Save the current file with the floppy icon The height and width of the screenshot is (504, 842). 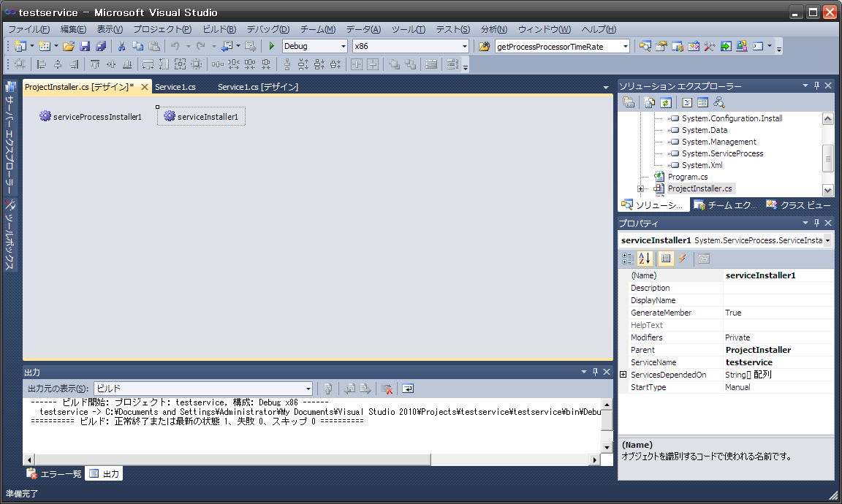pos(85,46)
